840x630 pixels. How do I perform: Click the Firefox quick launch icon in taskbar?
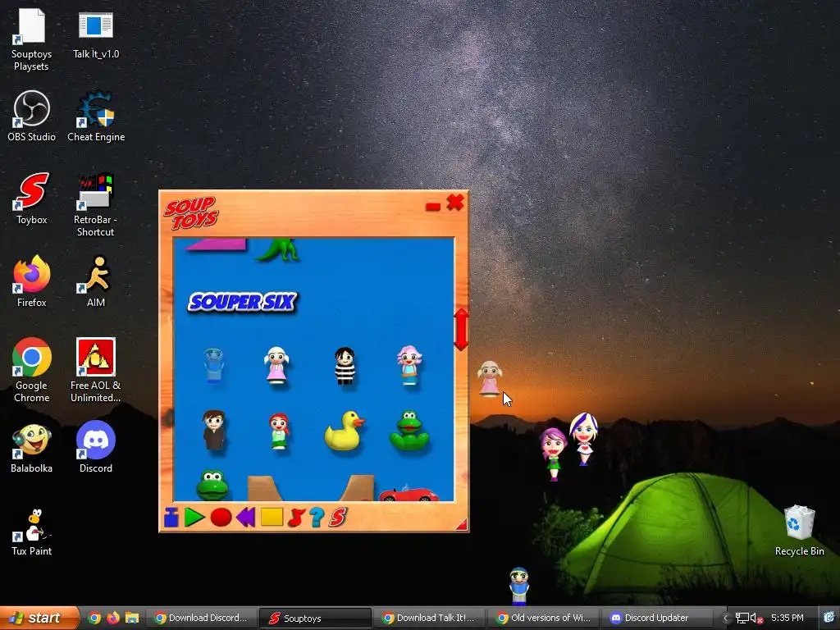113,619
